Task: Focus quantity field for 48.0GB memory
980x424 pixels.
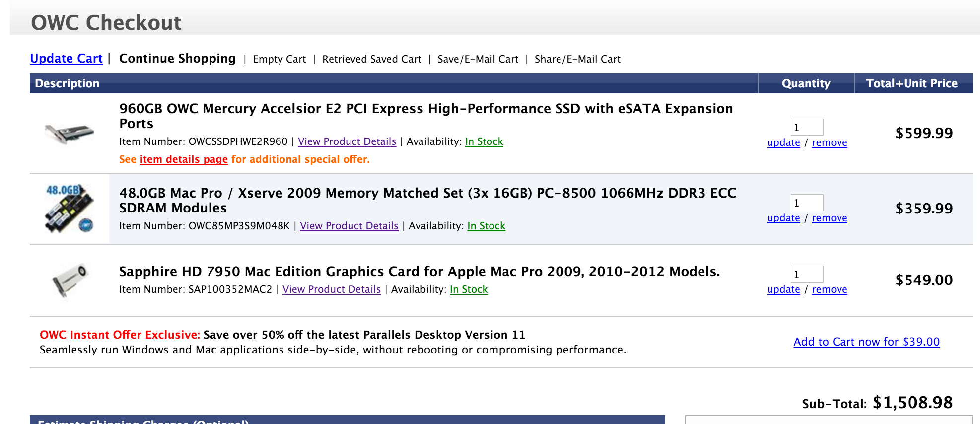Action: [807, 203]
